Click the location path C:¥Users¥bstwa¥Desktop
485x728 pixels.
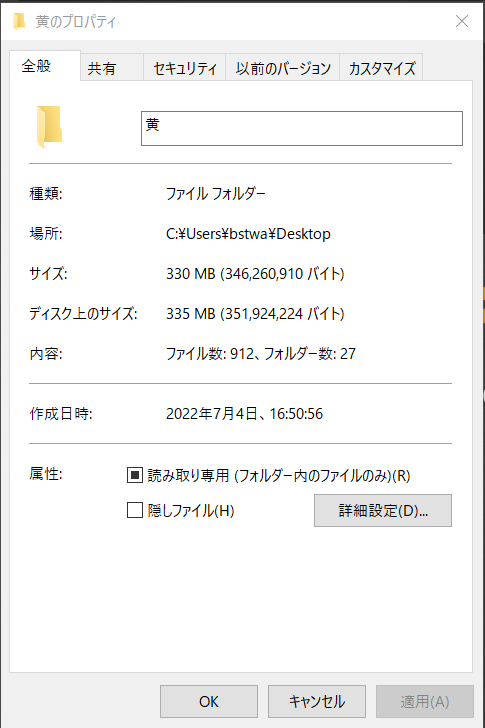(x=248, y=234)
